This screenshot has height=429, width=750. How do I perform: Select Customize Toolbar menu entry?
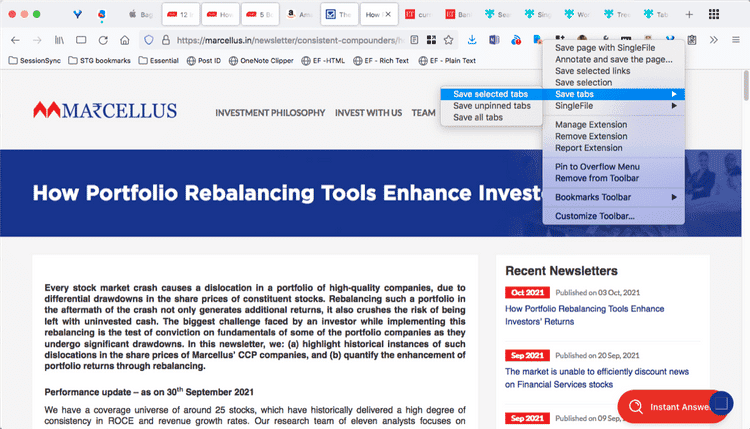(x=595, y=216)
